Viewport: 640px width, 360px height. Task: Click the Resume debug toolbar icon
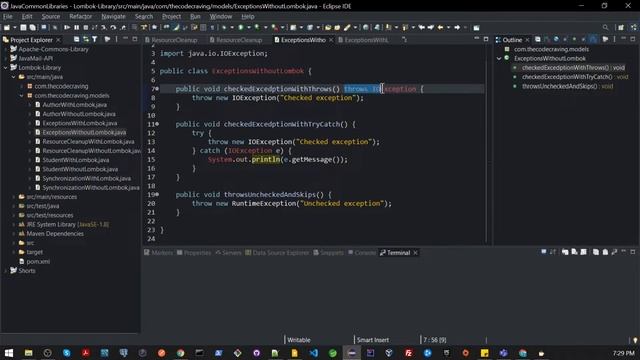(67, 27)
